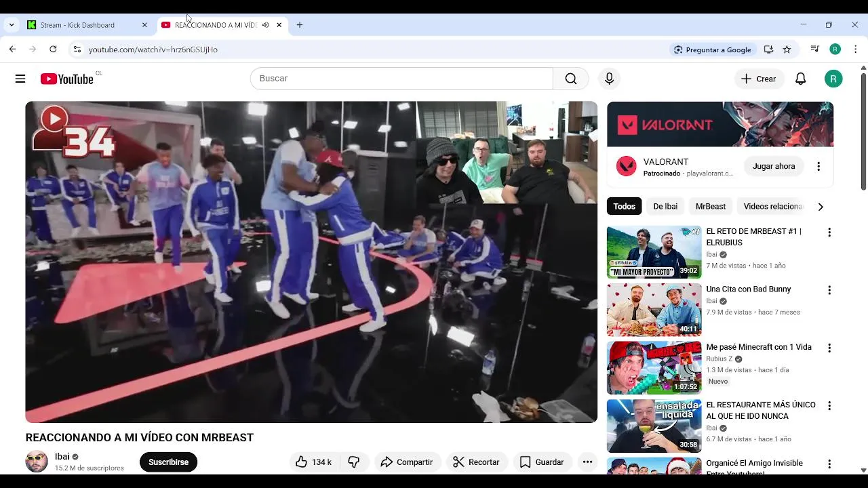Open options for Me pasé Minecraft video
This screenshot has width=868, height=488.
[x=829, y=348]
